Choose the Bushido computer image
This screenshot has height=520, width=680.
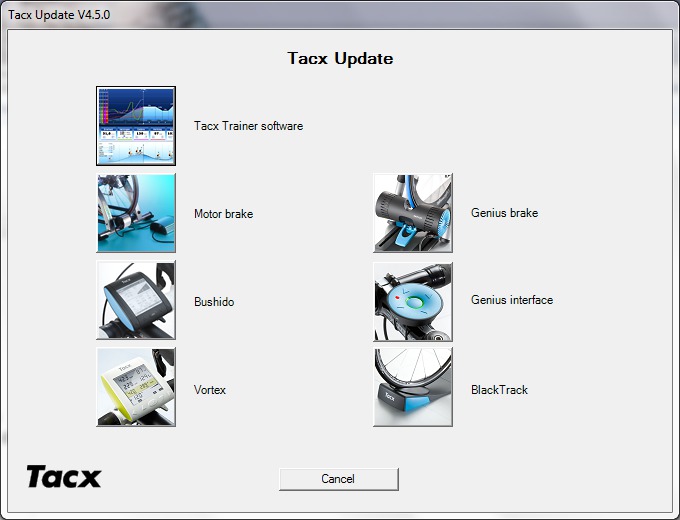point(136,300)
